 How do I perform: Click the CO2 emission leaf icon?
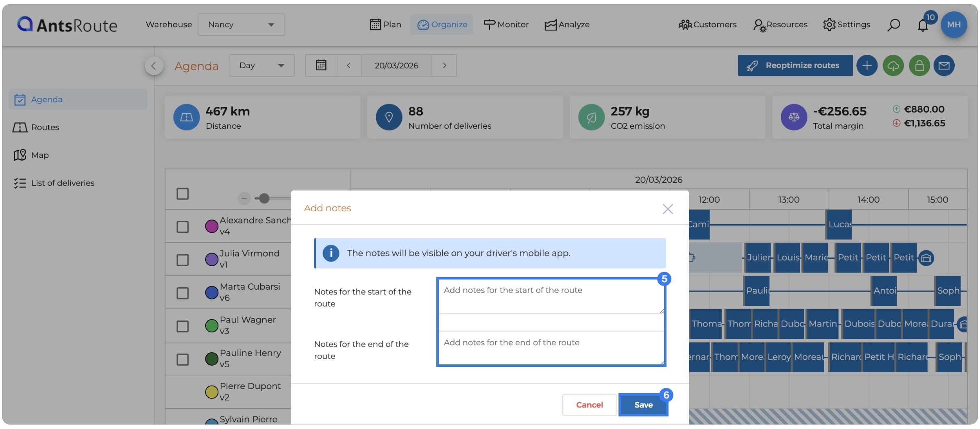click(x=591, y=117)
